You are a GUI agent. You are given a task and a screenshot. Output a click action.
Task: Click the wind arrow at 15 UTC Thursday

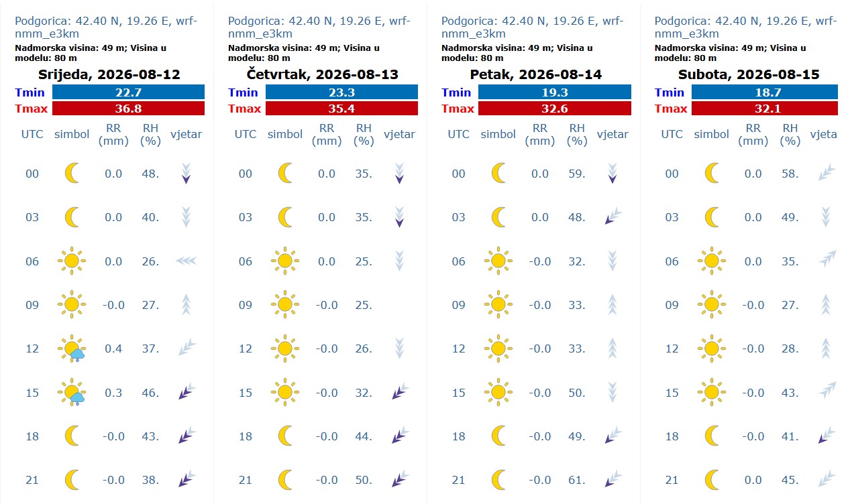click(x=400, y=392)
